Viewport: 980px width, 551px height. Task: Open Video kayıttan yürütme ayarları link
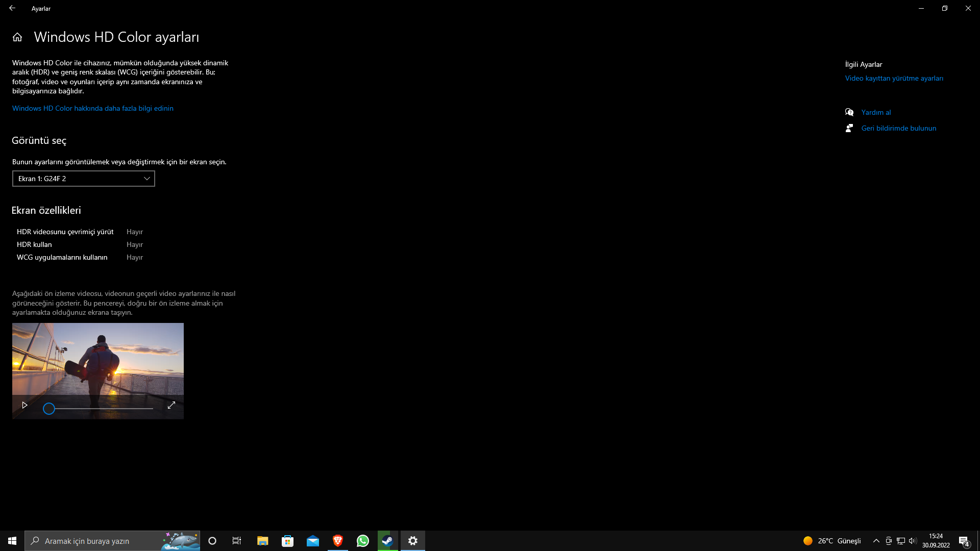(894, 78)
